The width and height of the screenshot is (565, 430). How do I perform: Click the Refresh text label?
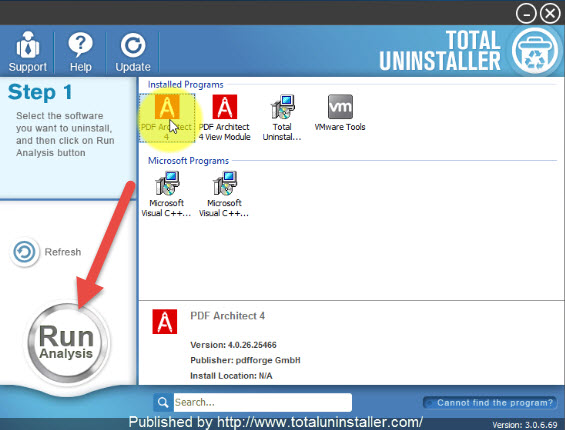pyautogui.click(x=63, y=252)
